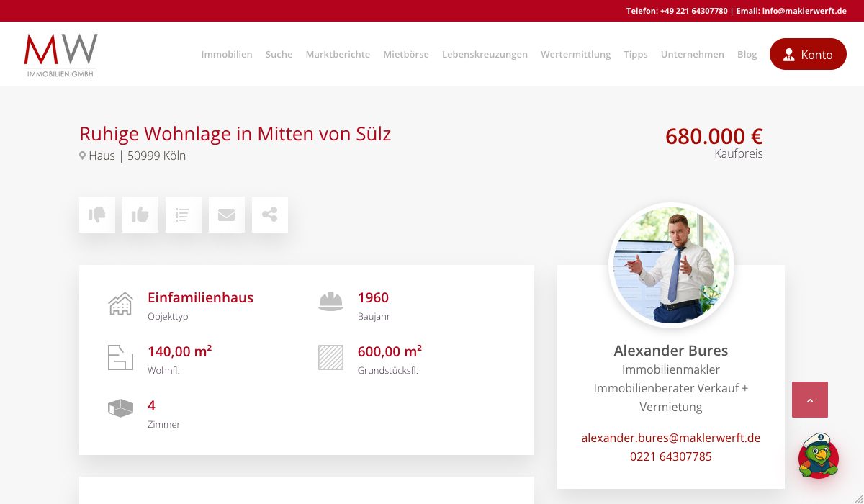
Task: Click the location text Haus | 50999 Köln
Action: click(138, 156)
